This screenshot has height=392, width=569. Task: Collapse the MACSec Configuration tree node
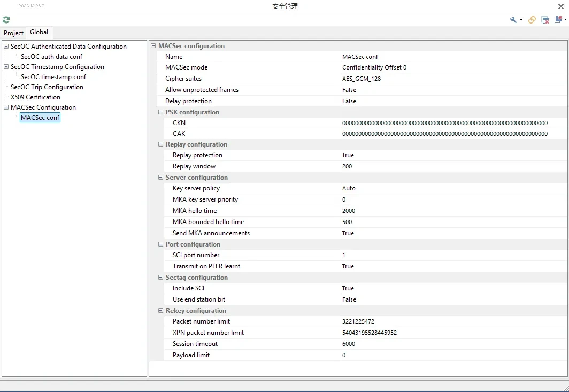(6, 107)
